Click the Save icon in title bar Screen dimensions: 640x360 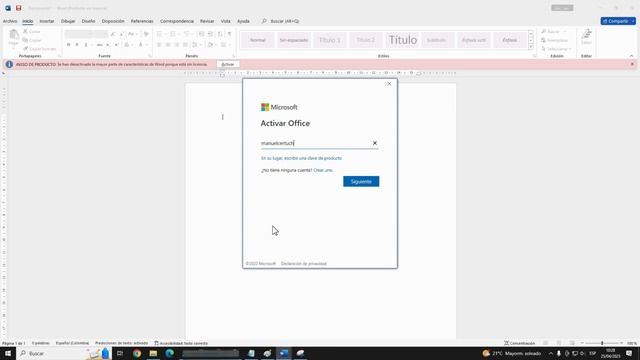18,8
